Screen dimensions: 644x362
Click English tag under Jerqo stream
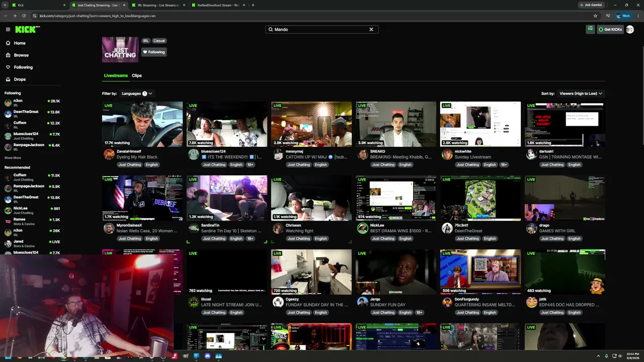coord(405,313)
